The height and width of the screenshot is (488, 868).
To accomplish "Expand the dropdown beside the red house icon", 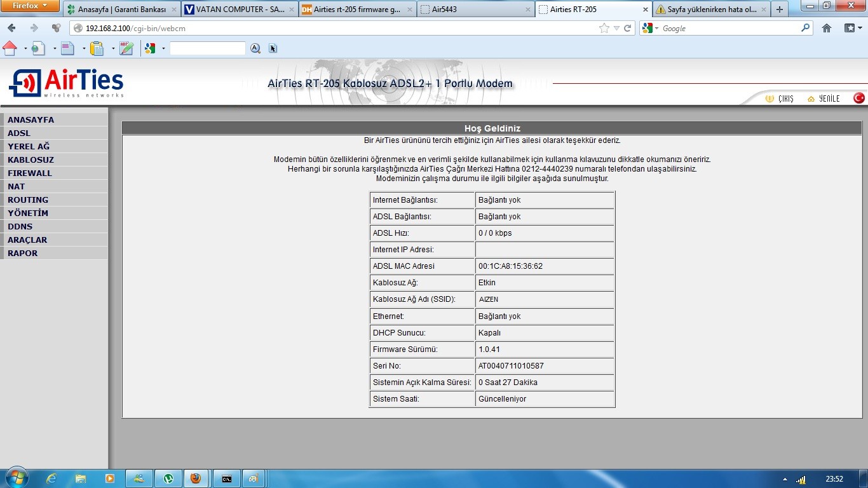I will (25, 48).
